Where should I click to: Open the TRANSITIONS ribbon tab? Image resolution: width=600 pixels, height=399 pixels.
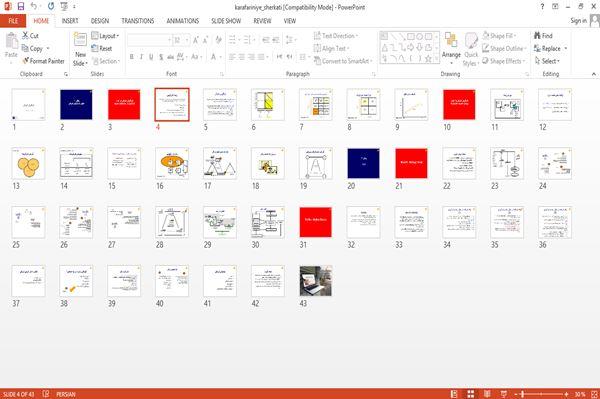pos(138,21)
